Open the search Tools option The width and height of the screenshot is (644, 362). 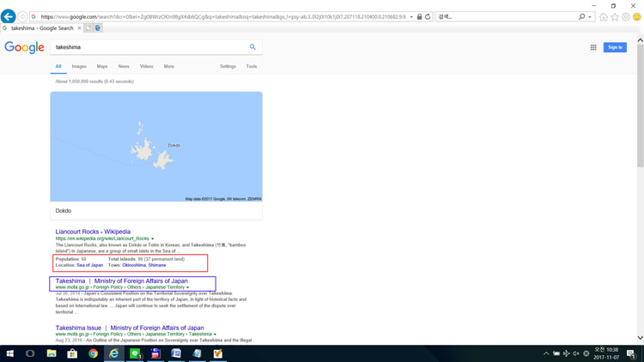tap(252, 66)
